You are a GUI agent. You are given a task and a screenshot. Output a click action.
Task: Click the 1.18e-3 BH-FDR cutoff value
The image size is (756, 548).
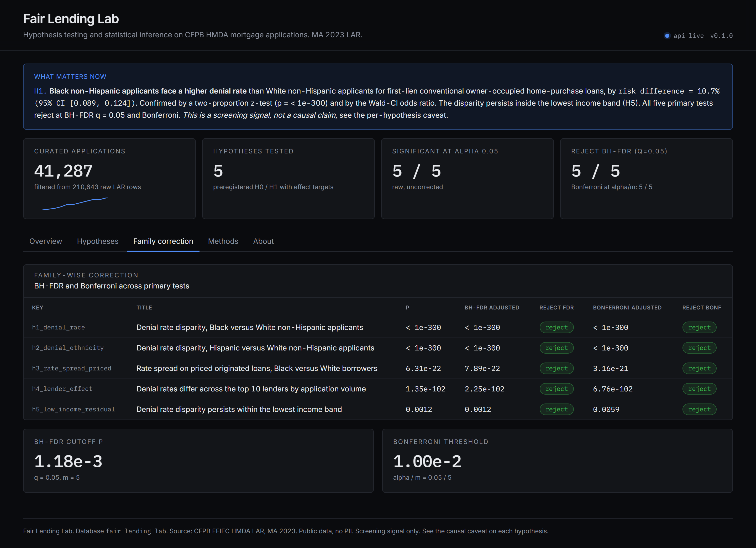point(68,462)
